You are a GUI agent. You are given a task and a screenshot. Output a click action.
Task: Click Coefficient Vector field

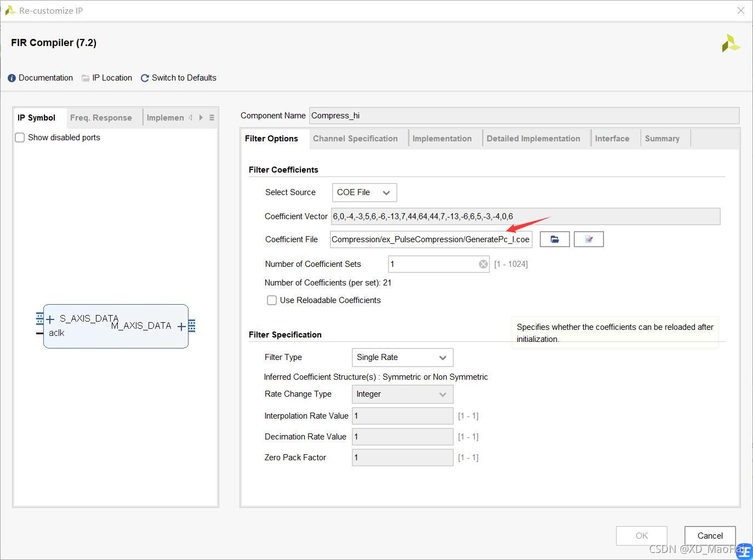click(x=526, y=216)
